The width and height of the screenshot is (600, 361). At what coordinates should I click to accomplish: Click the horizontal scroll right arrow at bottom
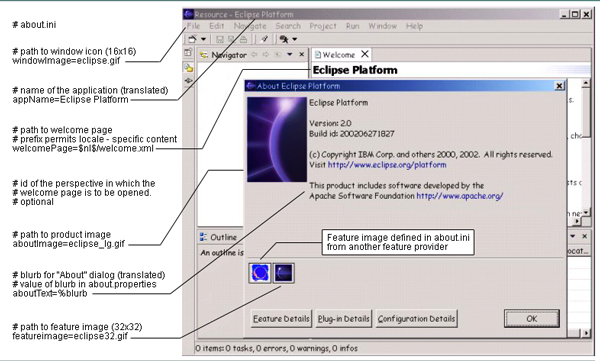(586, 333)
